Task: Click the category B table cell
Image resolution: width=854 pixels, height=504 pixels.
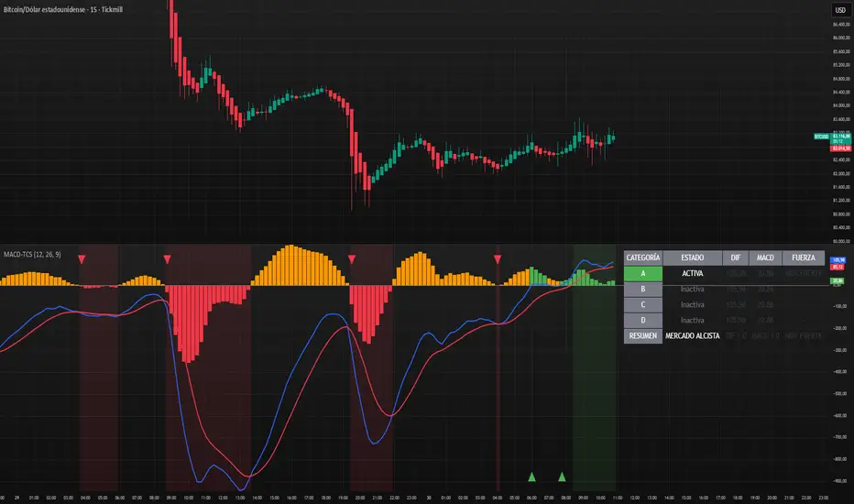Action: tap(642, 290)
